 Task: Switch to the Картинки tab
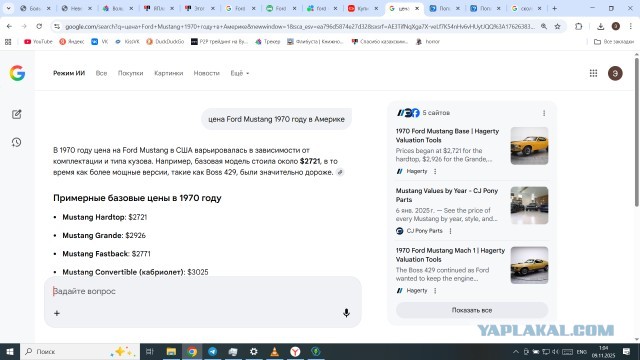[x=169, y=73]
